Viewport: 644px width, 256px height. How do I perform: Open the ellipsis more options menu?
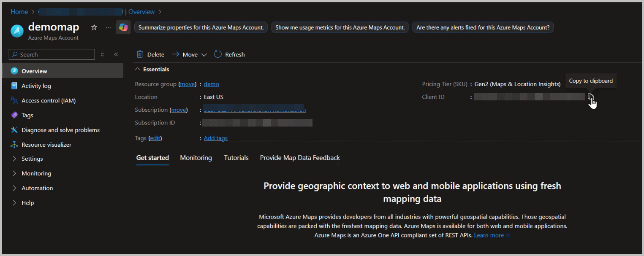click(108, 27)
